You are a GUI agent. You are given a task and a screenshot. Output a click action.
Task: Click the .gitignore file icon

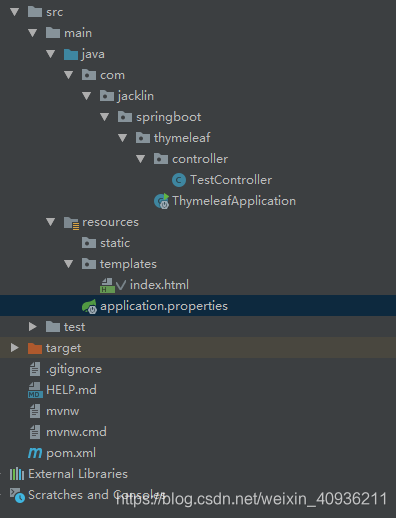pos(35,369)
